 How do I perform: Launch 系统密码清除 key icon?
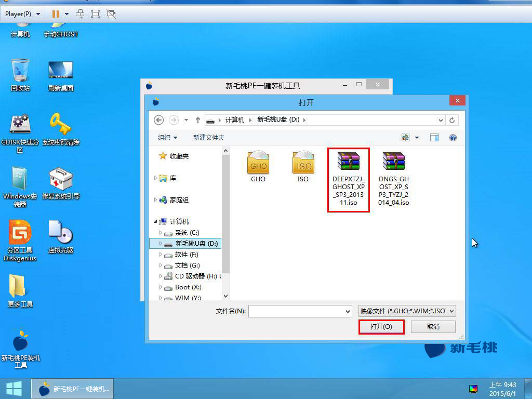point(61,129)
